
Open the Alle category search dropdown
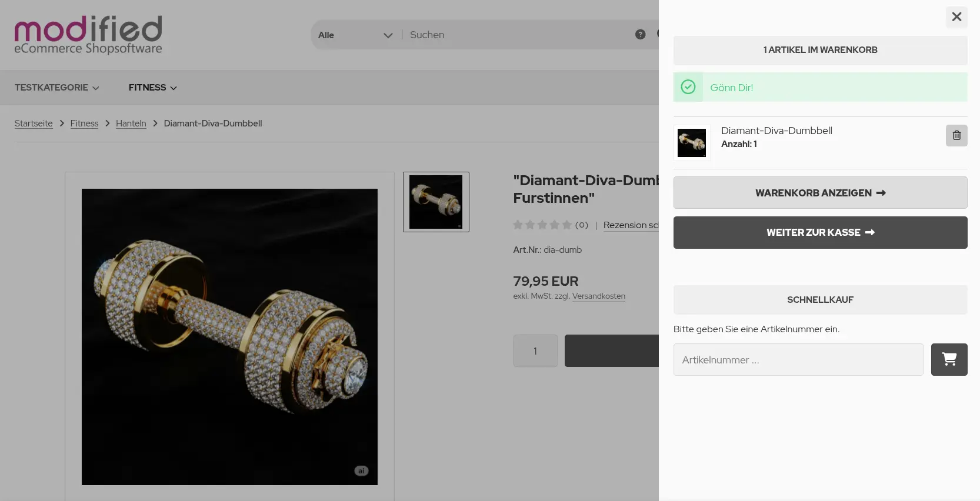(355, 35)
